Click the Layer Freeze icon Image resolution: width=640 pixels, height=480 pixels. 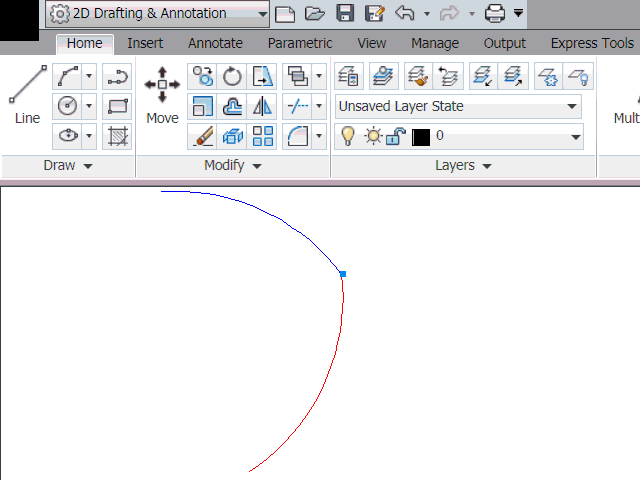click(548, 76)
